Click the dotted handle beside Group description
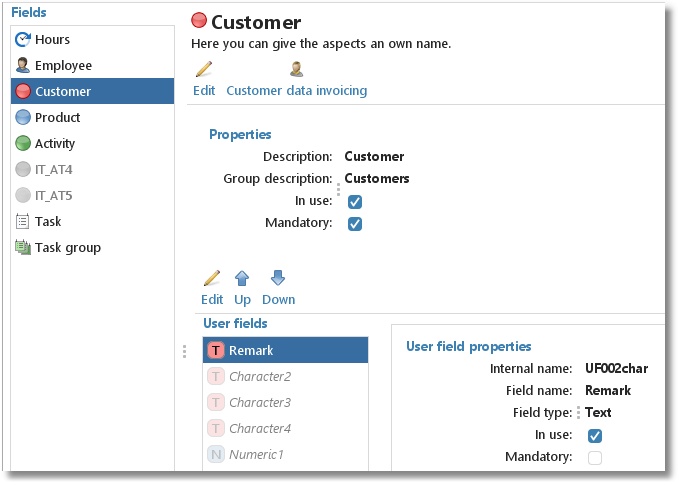Viewport: 679px width, 485px height. point(338,189)
